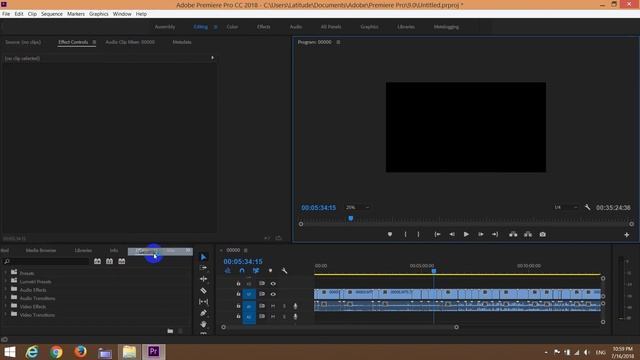
Task: Toggle nest sequences insert mode in timeline
Action: point(228,271)
